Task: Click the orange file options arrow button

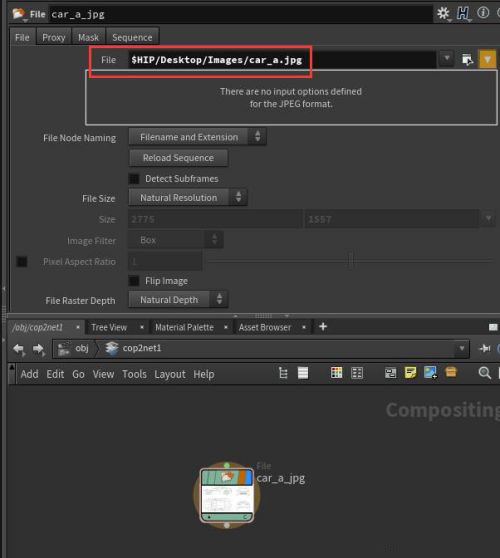Action: [487, 59]
